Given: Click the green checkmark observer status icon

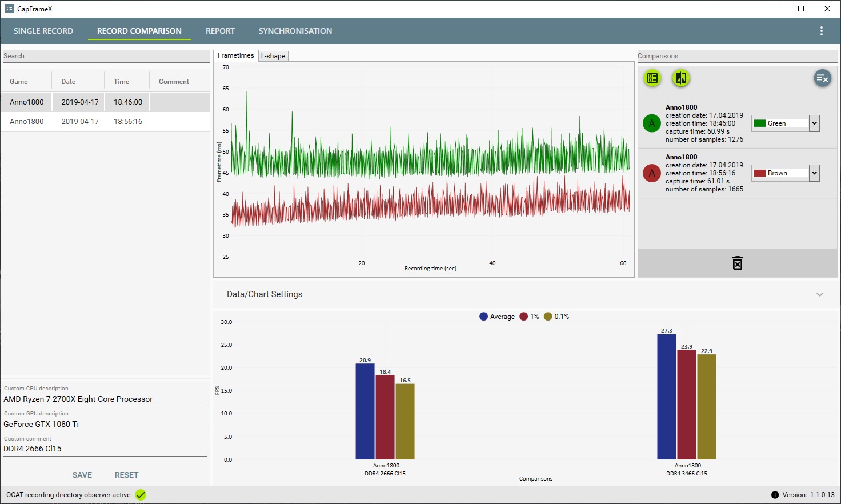Looking at the screenshot, I should click(x=141, y=495).
